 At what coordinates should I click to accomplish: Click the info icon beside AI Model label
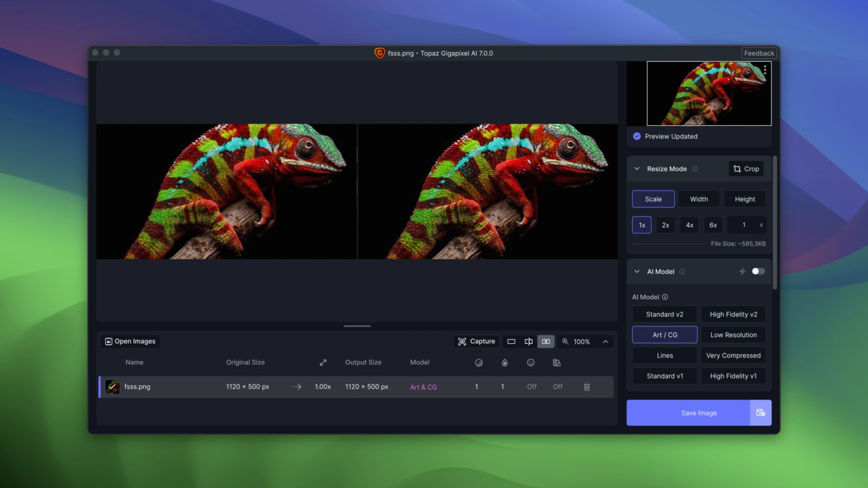pyautogui.click(x=665, y=297)
